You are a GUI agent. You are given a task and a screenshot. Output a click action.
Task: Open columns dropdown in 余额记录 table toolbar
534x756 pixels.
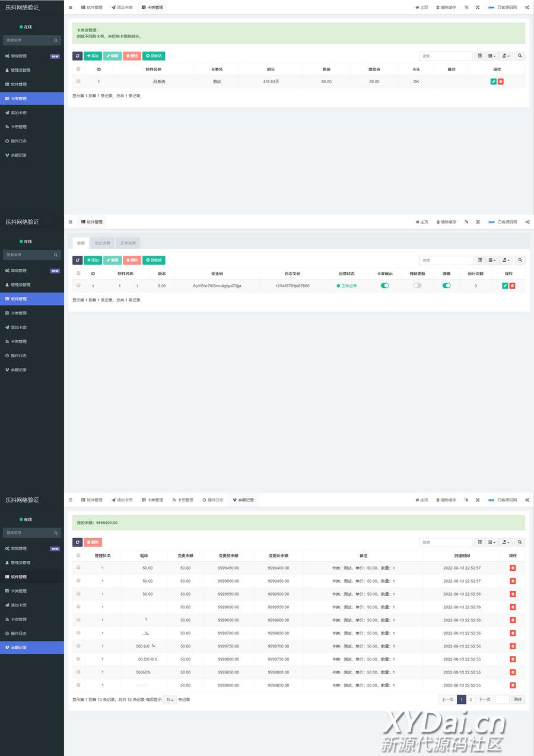pos(492,542)
